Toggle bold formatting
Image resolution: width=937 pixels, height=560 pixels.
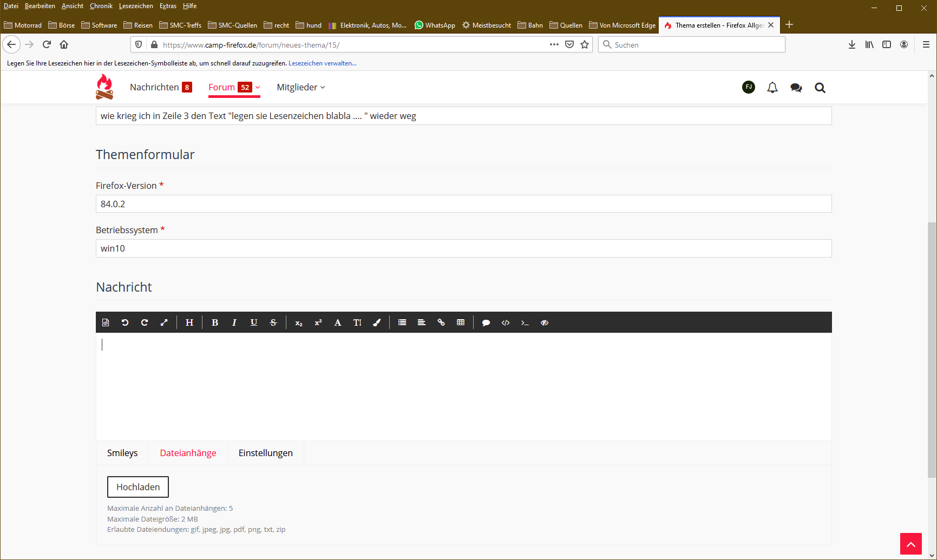pyautogui.click(x=215, y=322)
